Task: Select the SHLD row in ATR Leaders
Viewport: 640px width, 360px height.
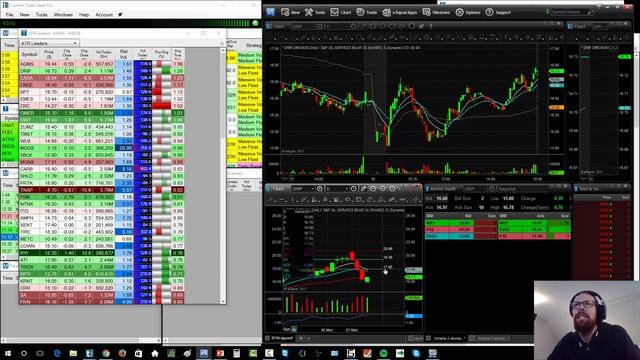Action: click(102, 176)
